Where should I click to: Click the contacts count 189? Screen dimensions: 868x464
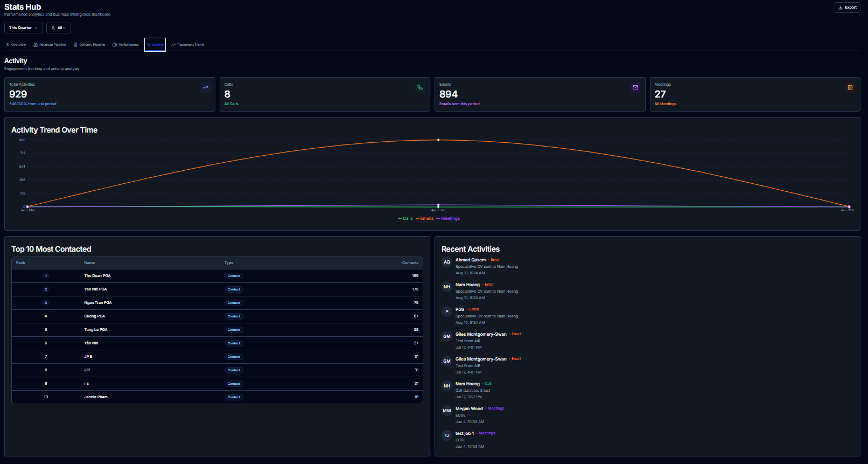415,276
